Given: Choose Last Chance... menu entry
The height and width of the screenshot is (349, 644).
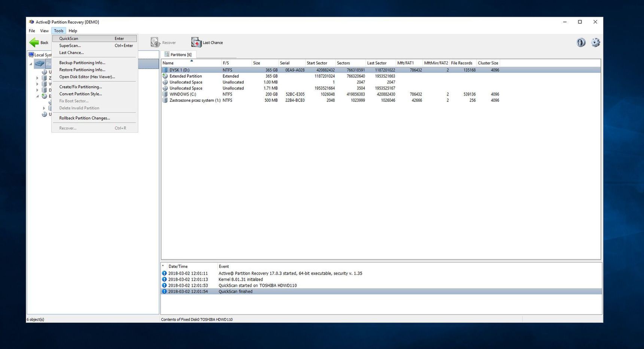Looking at the screenshot, I should tap(95, 52).
